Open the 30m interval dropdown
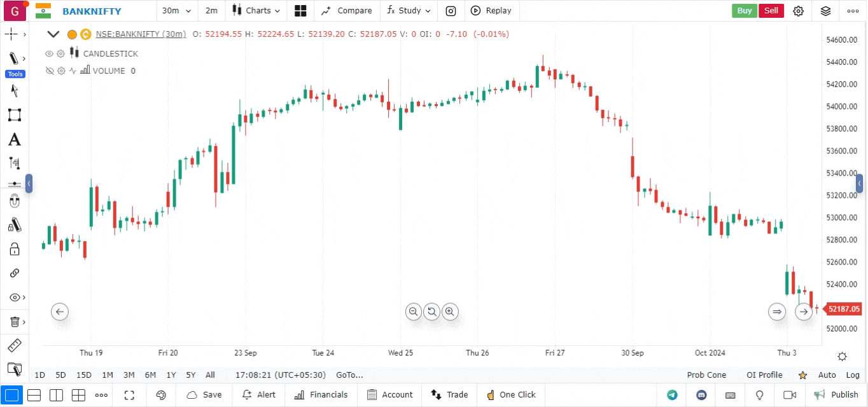 pyautogui.click(x=174, y=11)
